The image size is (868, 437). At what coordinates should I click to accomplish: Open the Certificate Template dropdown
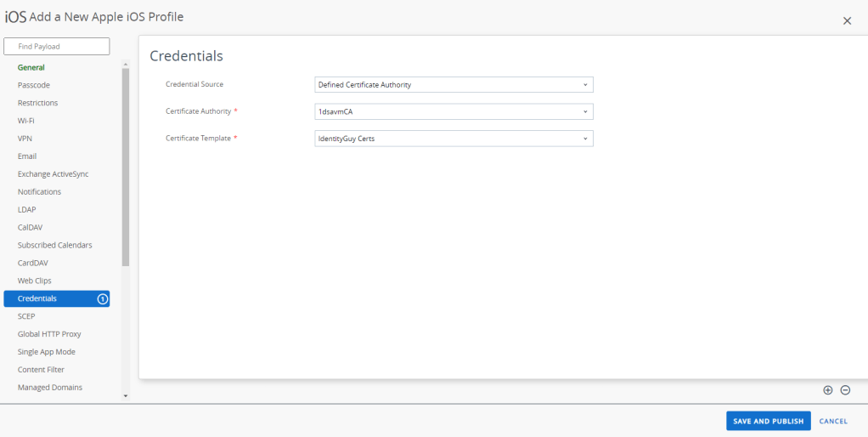click(x=454, y=139)
